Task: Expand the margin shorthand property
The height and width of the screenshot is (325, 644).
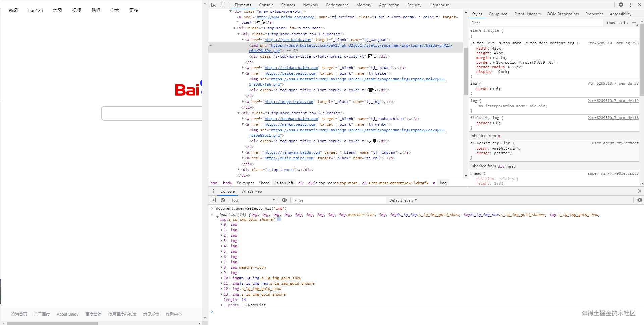Action: (494, 58)
